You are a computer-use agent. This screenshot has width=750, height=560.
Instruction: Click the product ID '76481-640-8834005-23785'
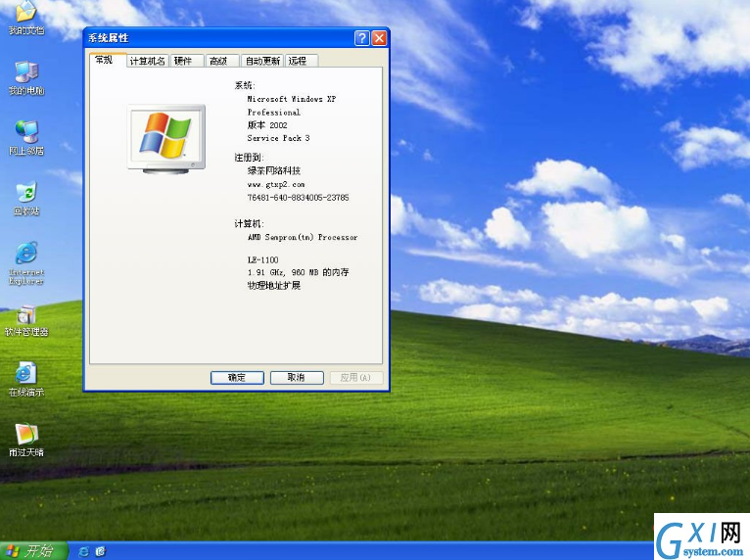tap(298, 198)
